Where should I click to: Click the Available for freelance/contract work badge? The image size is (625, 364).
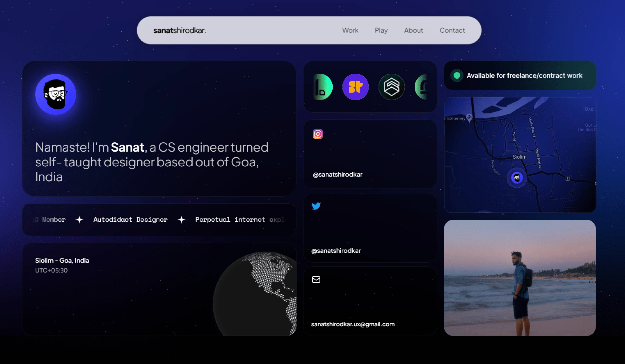(520, 75)
